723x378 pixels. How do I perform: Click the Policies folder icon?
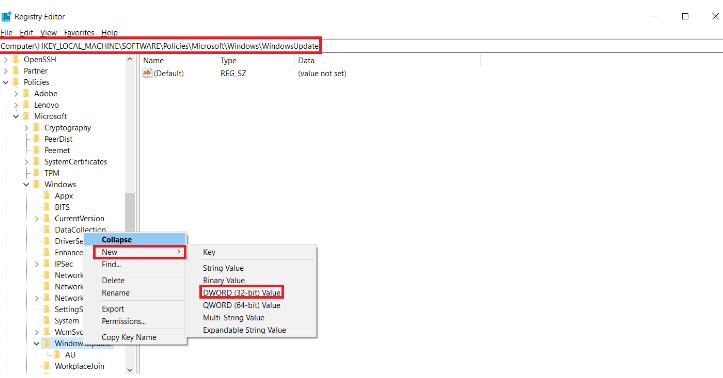pos(16,82)
